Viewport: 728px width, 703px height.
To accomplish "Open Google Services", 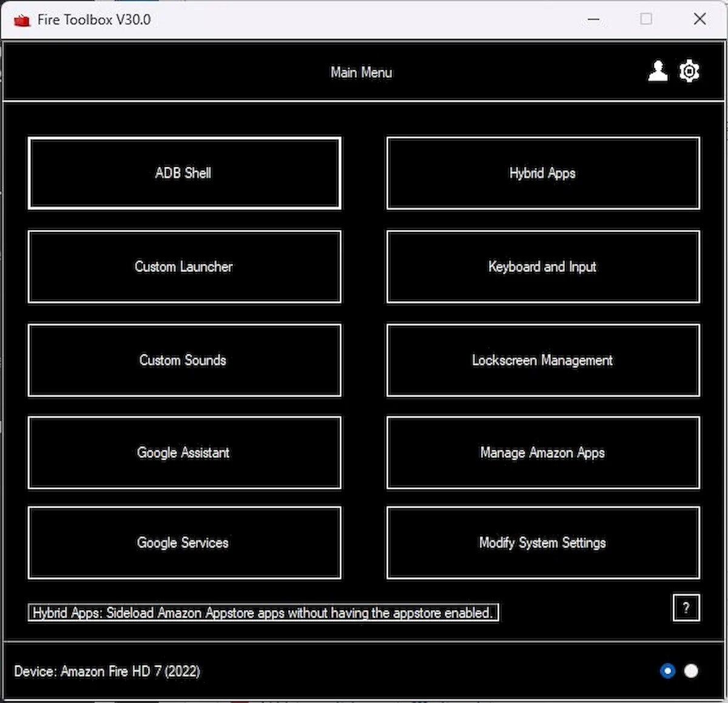I will click(x=183, y=543).
